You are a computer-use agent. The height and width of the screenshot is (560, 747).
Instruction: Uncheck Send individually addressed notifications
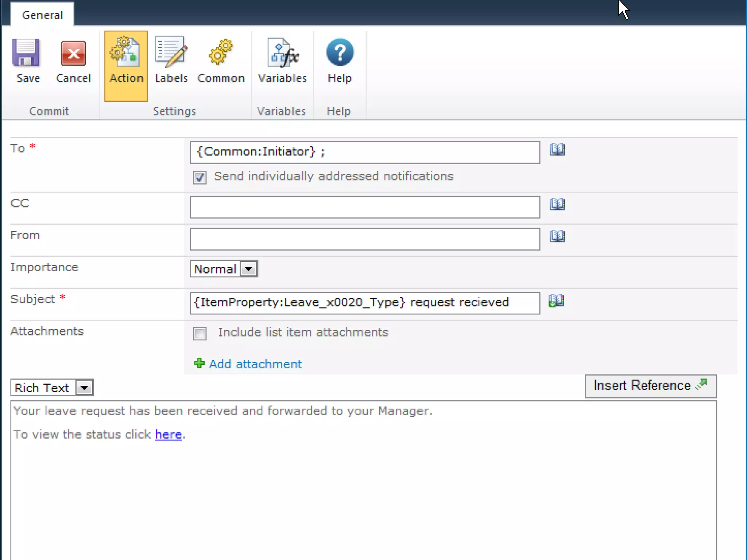(x=200, y=178)
